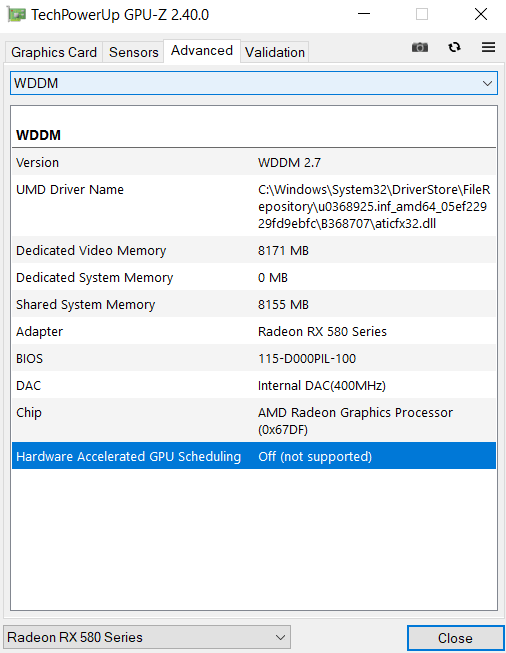Click the AMD Radeon Graphics Processor value
506x653 pixels.
(x=355, y=421)
